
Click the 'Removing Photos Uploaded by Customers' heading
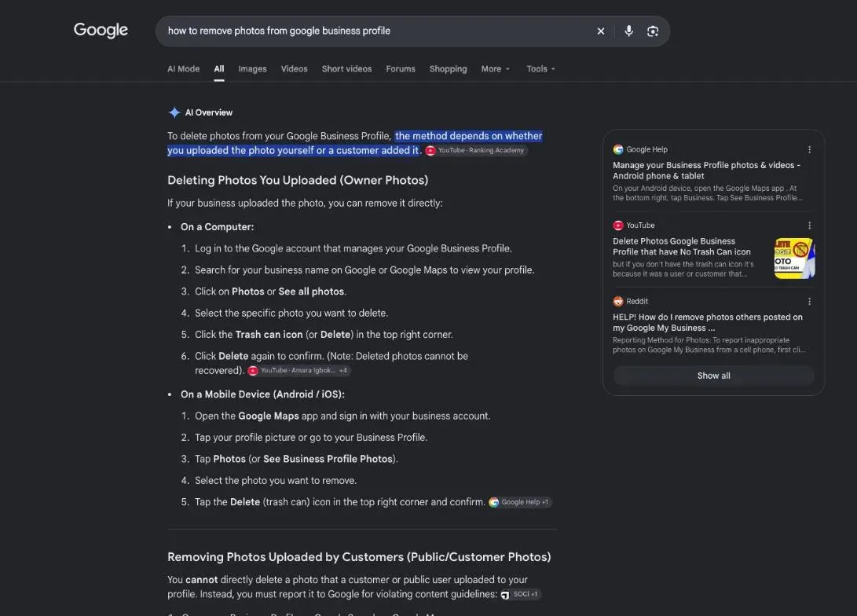coord(359,557)
